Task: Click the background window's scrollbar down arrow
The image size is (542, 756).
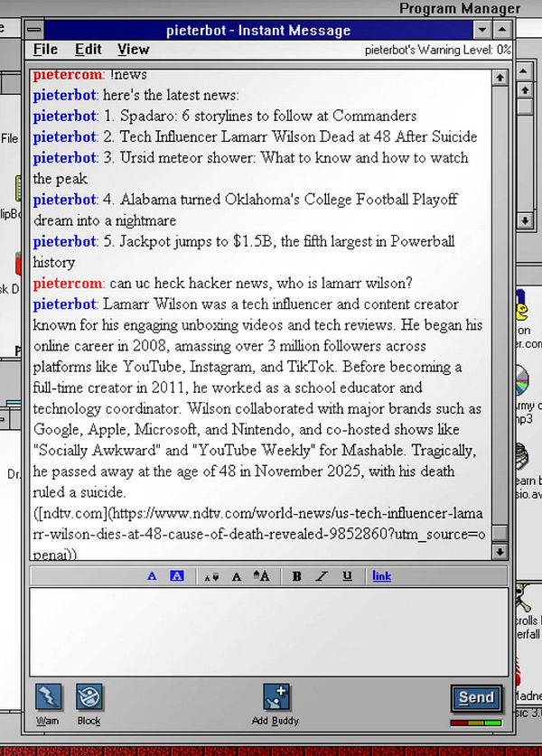Action: [x=525, y=220]
